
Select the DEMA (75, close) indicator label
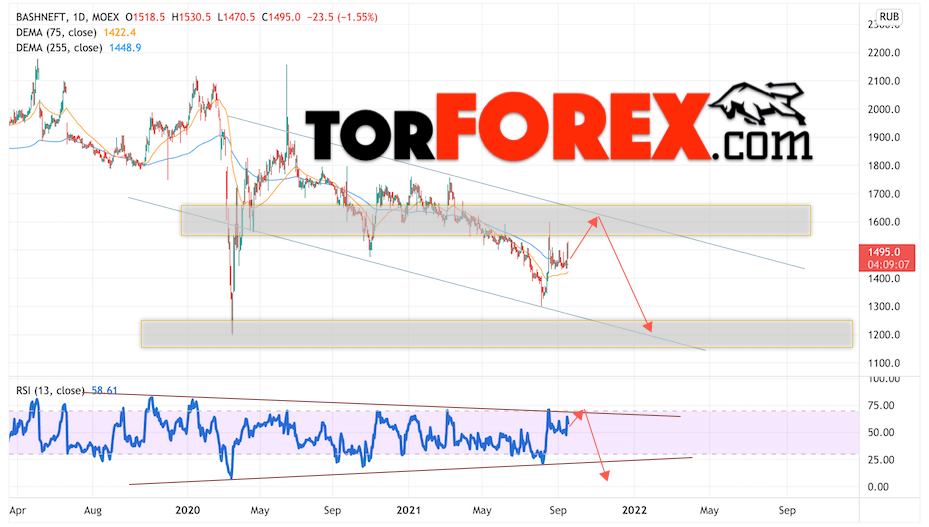point(56,33)
